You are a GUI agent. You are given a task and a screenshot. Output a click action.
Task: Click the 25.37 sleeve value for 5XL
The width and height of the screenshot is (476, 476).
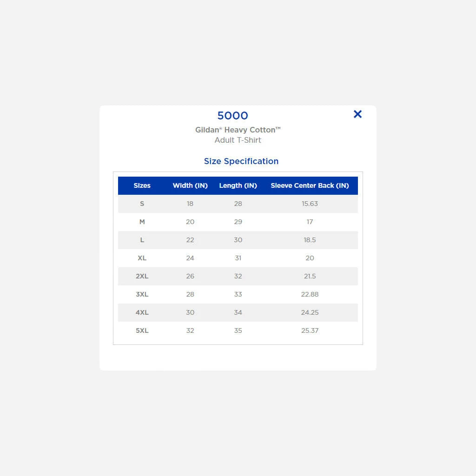click(x=310, y=331)
